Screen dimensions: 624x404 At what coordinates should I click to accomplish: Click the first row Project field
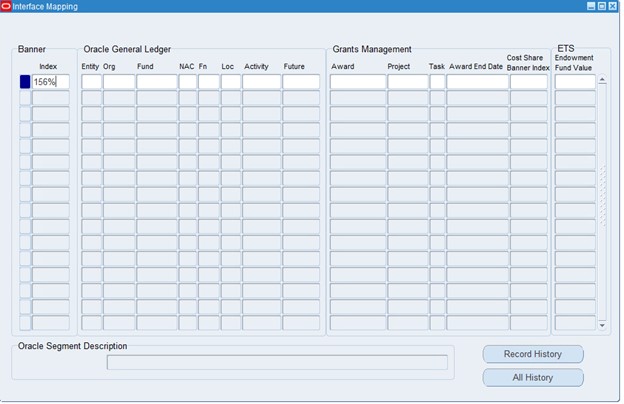click(x=407, y=82)
